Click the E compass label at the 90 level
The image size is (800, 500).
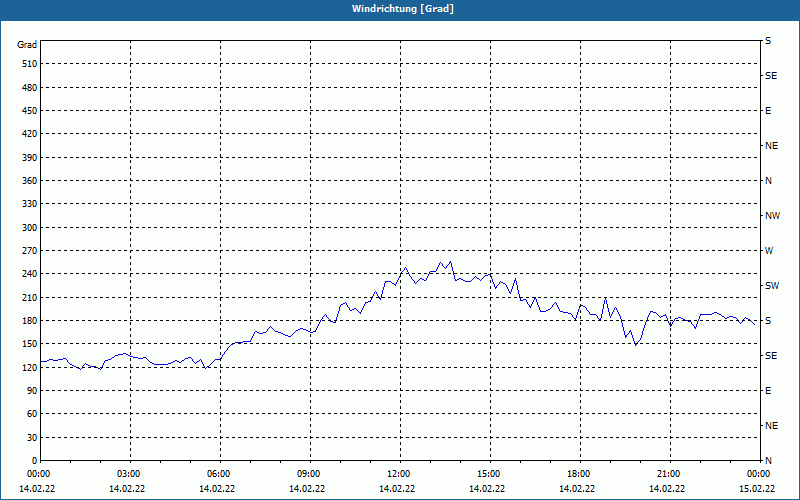click(768, 391)
